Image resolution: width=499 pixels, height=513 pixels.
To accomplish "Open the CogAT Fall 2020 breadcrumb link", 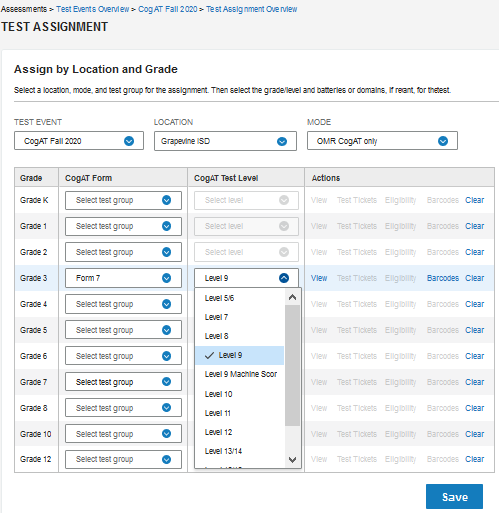I will (x=168, y=9).
